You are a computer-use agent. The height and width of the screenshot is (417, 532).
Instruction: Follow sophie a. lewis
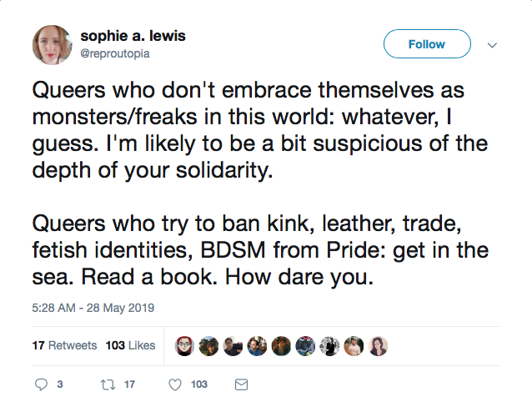coord(427,43)
